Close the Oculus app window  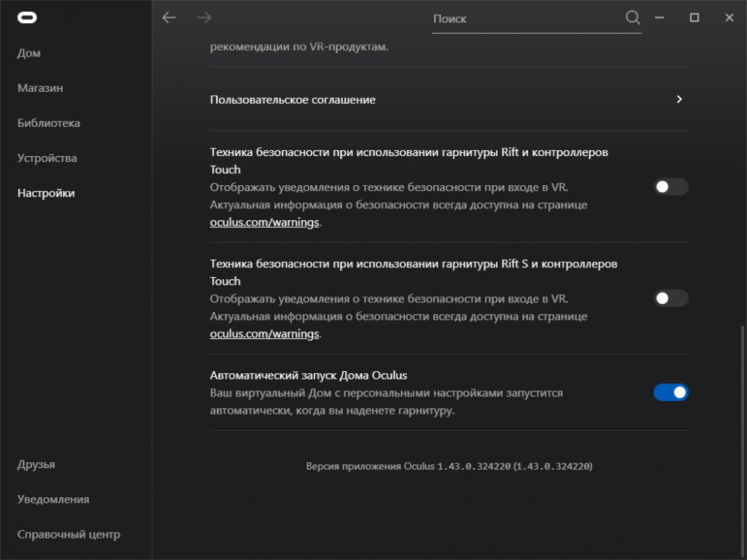click(x=729, y=18)
